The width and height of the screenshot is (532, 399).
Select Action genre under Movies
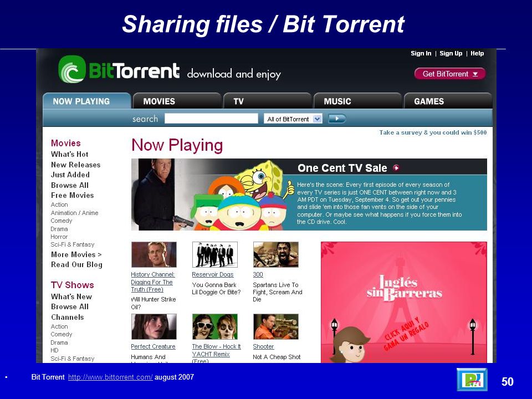[59, 204]
